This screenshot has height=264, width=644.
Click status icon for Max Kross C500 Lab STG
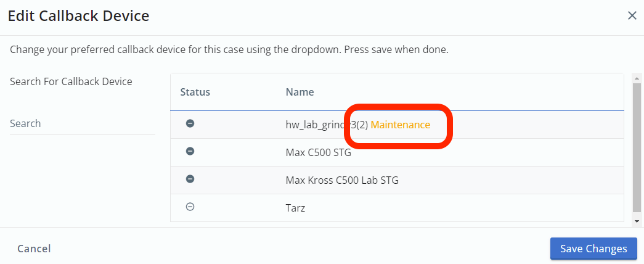(x=190, y=179)
